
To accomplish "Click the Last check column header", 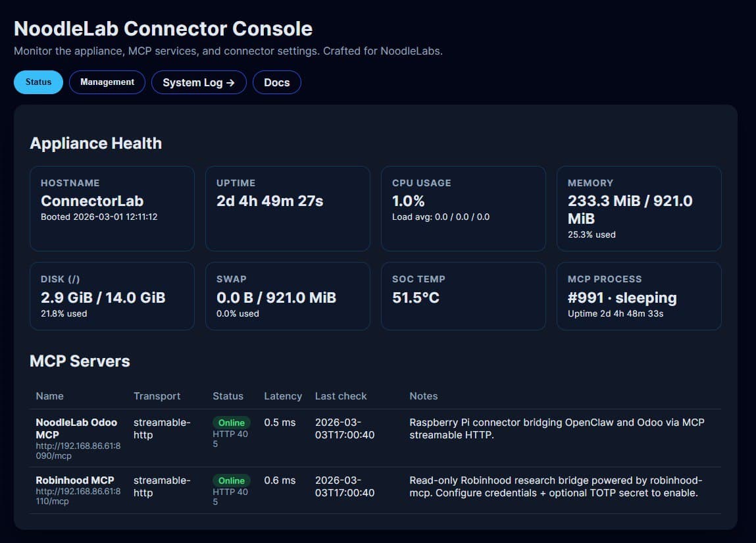I will (341, 396).
